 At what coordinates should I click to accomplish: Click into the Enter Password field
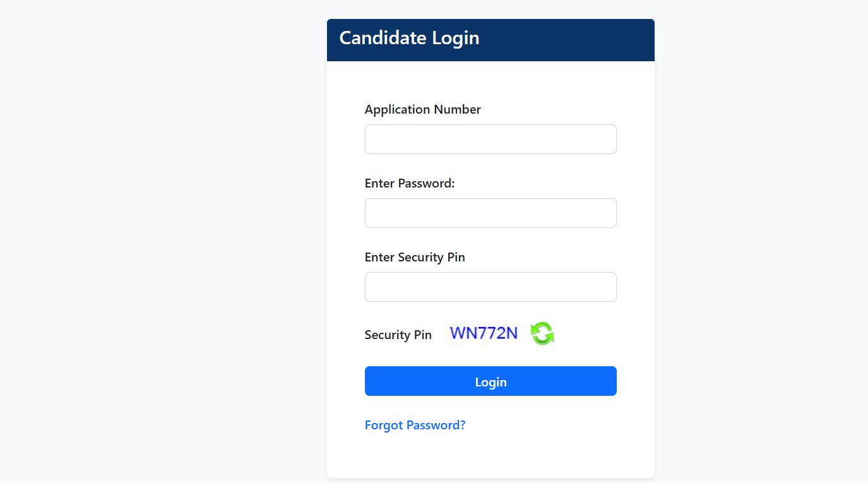[490, 213]
